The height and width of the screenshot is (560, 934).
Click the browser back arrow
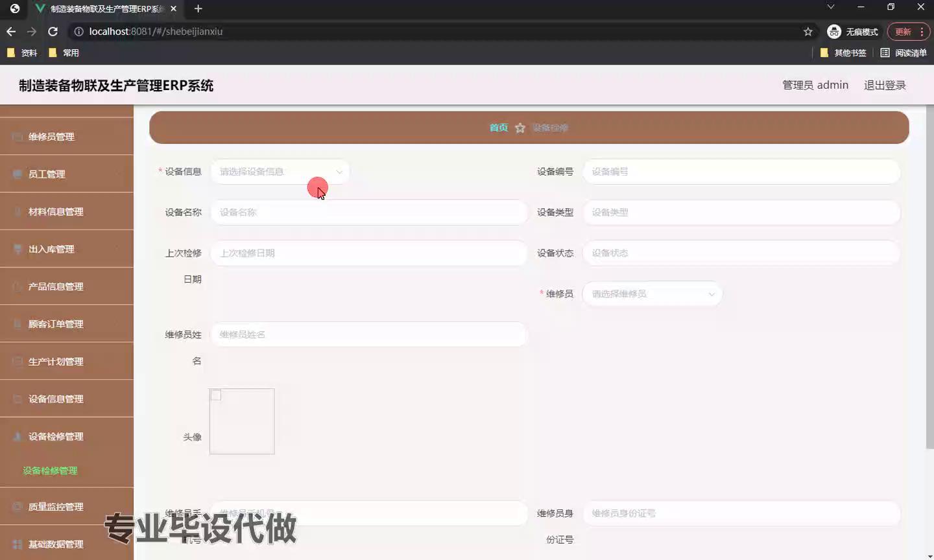coord(11,32)
